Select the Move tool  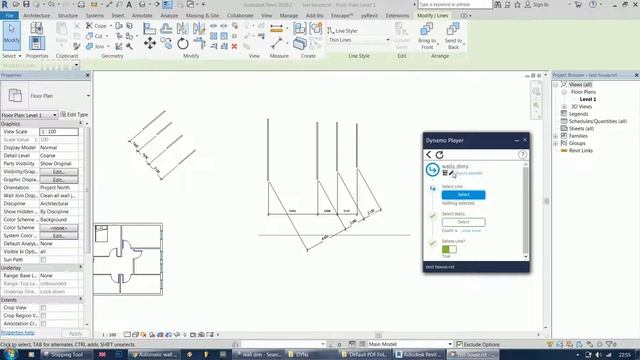[x=150, y=43]
